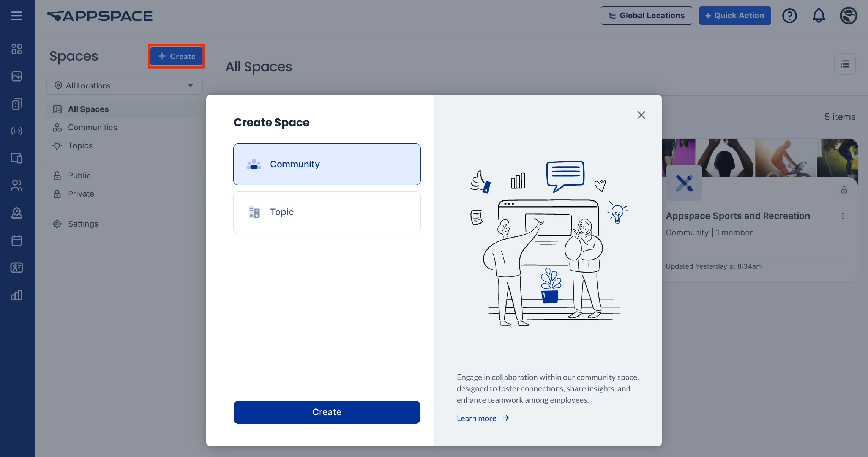This screenshot has height=457, width=868.
Task: Select the Topic space type option
Action: click(327, 212)
